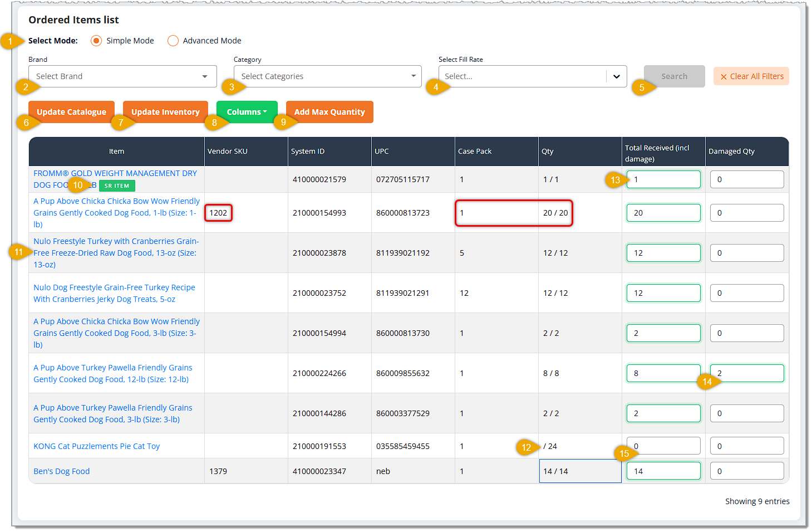
Task: Click the Fill Rate chevron arrow
Action: tap(617, 76)
